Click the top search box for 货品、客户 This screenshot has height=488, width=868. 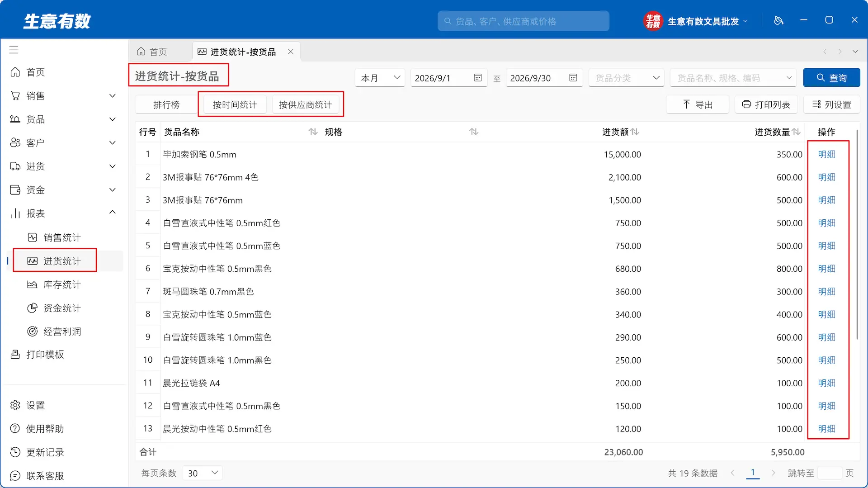[523, 21]
